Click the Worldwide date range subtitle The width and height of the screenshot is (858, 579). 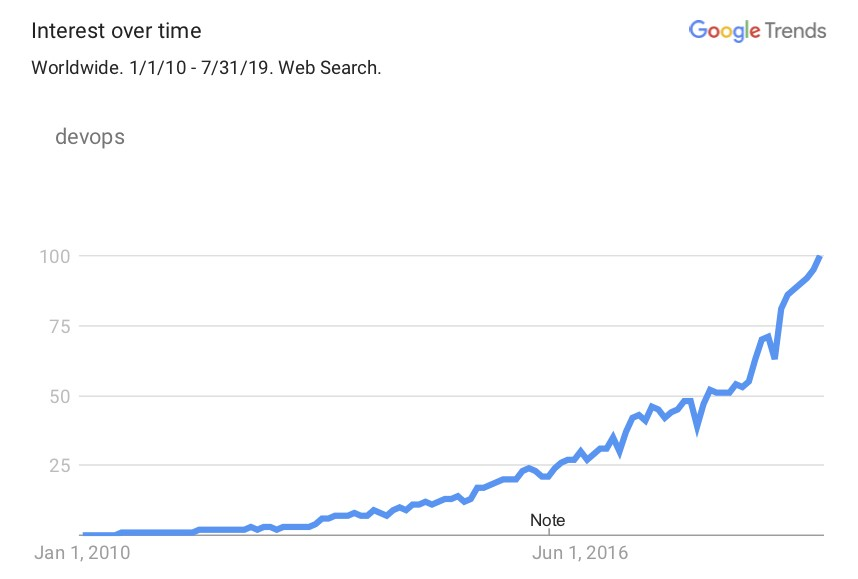click(206, 68)
